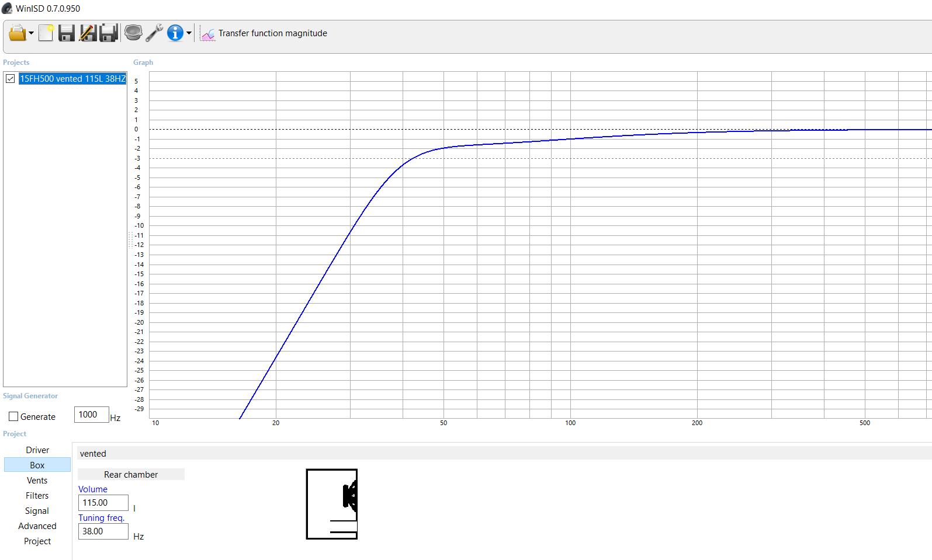Click the graph type chart icon
Viewport: 932px width, 560px height.
[x=207, y=34]
